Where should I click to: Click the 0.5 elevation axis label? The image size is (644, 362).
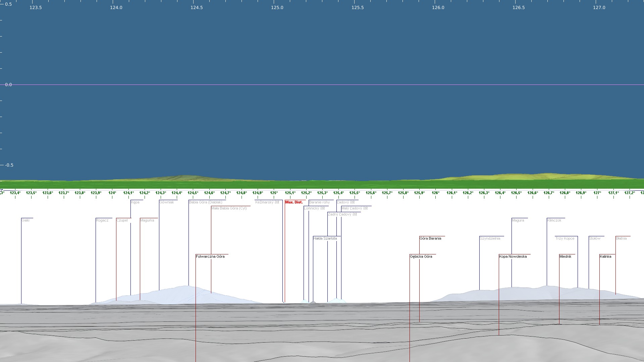coord(8,4)
